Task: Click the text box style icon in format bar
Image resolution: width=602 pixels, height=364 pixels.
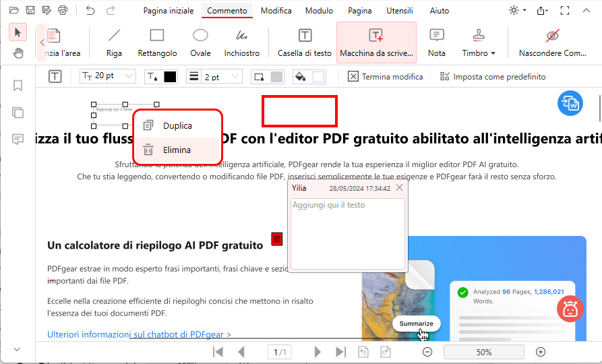Action: click(x=55, y=76)
